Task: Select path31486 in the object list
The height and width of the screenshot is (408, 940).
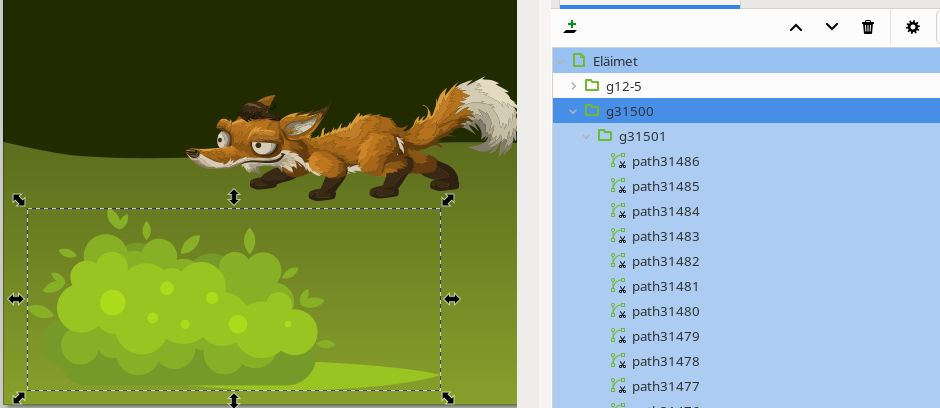Action: (x=665, y=161)
